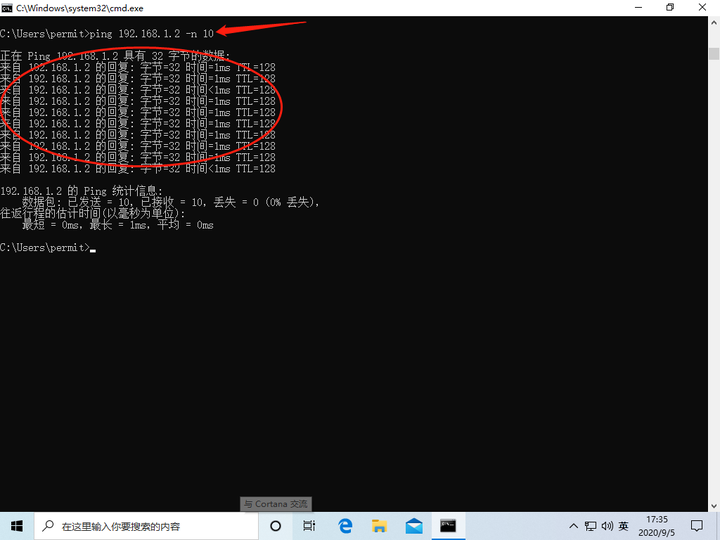Click the '往返行程的估计时间' line
The width and height of the screenshot is (720, 540).
(x=93, y=214)
